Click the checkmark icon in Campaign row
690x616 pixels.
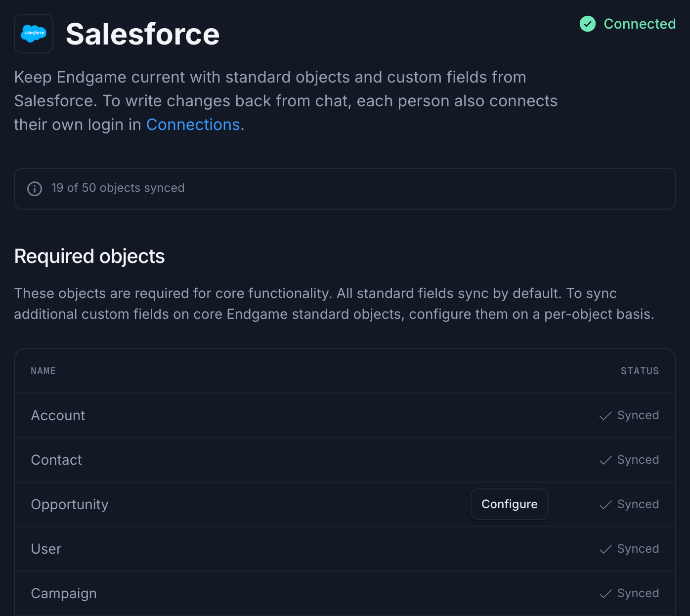point(605,594)
